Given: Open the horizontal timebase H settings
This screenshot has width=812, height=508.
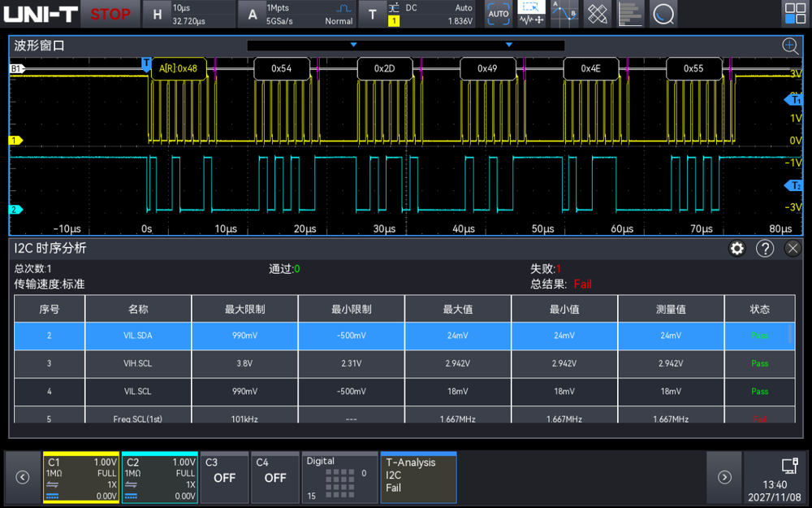Looking at the screenshot, I should coord(188,14).
